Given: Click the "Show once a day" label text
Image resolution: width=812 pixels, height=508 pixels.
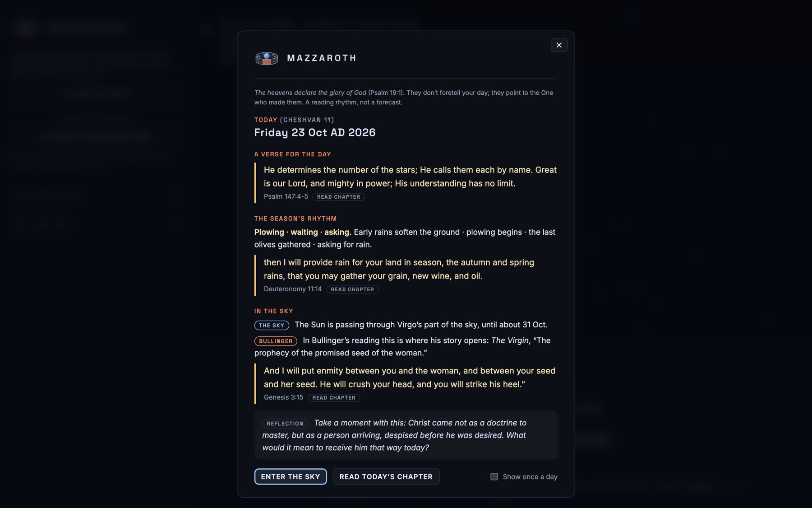Looking at the screenshot, I should tap(530, 477).
